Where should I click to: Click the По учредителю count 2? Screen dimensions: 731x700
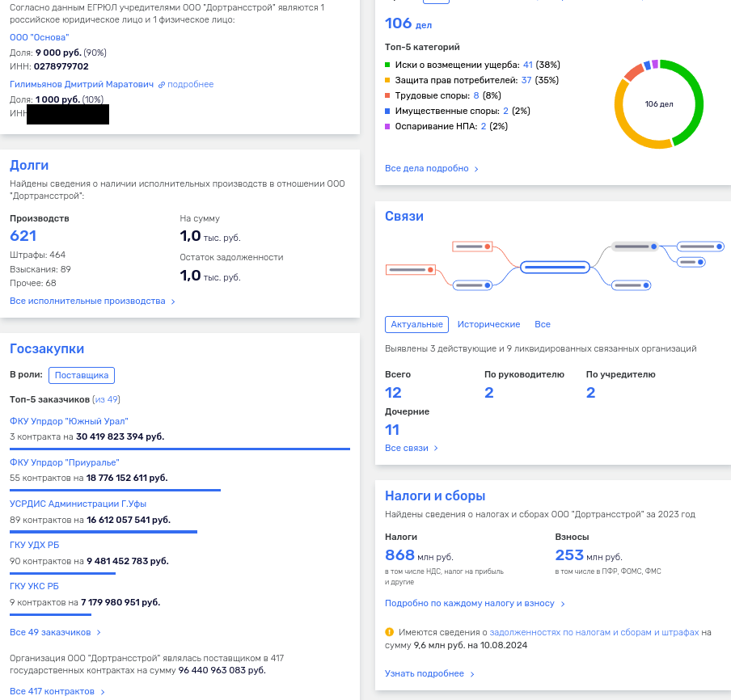[590, 392]
